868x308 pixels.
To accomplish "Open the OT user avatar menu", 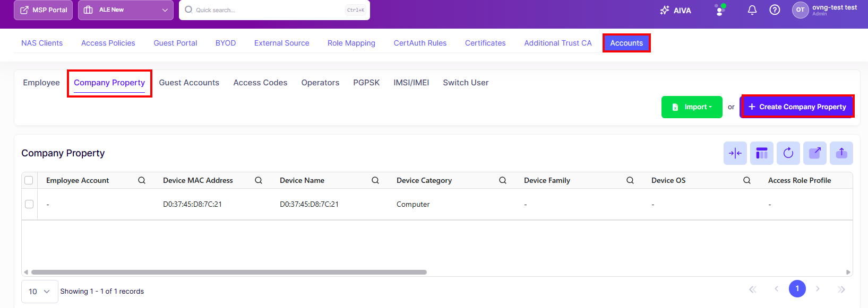I will [800, 10].
